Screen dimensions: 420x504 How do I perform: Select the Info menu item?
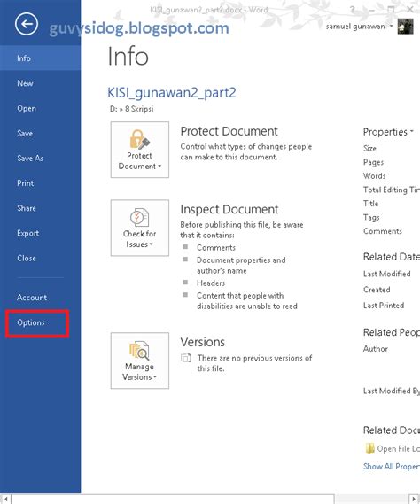point(40,58)
